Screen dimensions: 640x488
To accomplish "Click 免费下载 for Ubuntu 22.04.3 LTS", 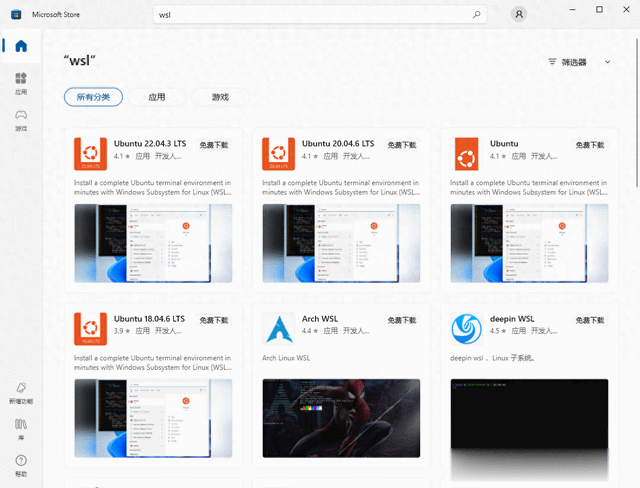I will click(214, 145).
